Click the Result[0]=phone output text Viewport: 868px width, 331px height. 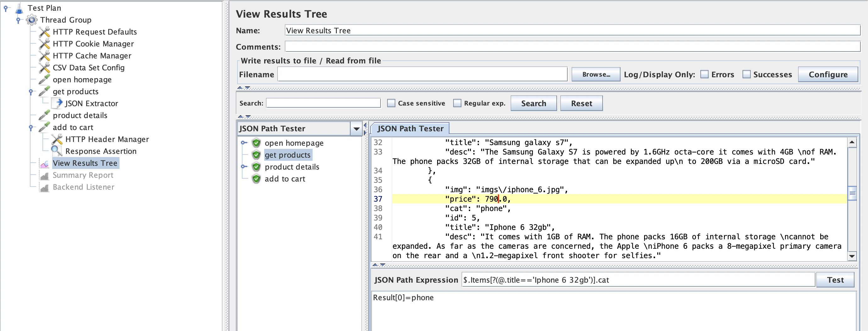[x=403, y=298]
